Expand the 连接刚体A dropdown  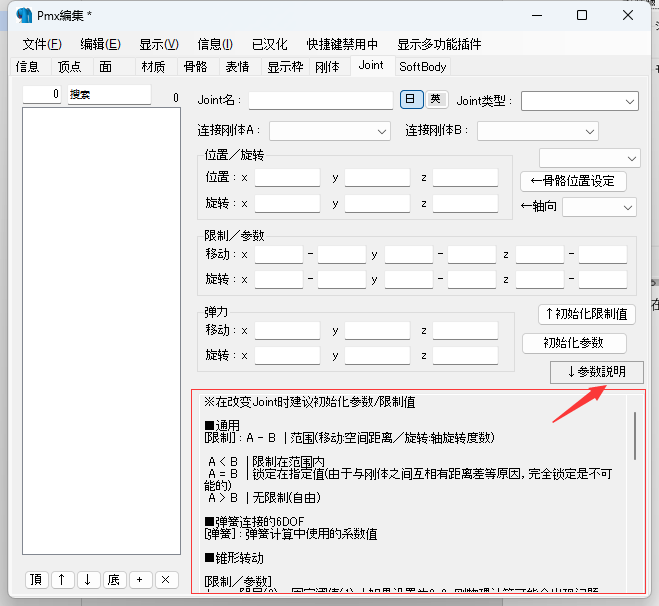(330, 131)
